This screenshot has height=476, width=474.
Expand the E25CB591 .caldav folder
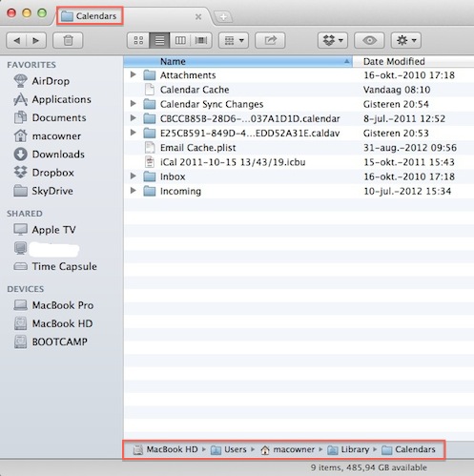(x=134, y=133)
